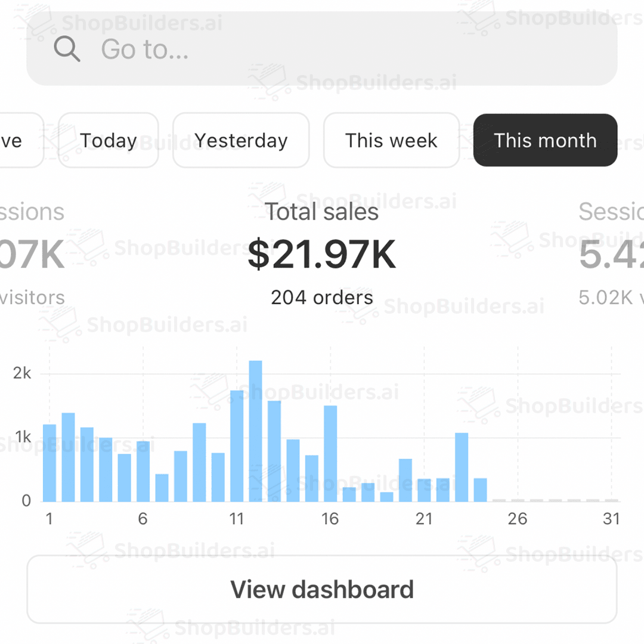Click the chart bar for day 1

pos(49,463)
